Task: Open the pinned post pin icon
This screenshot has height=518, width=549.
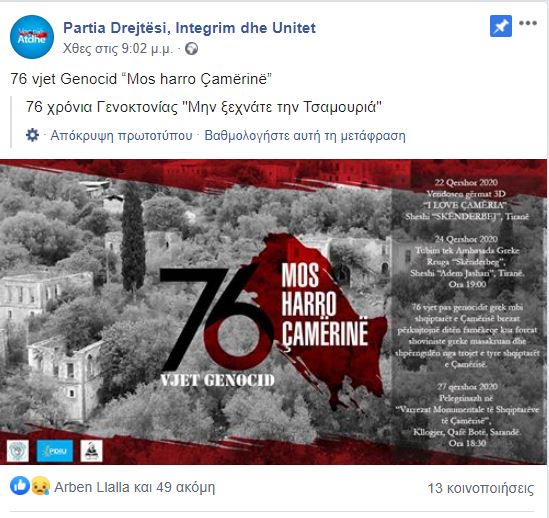Action: tap(501, 26)
